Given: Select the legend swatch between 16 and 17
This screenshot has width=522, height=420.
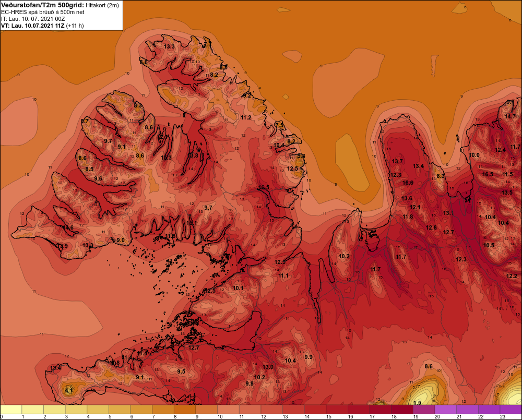Looking at the screenshot, I should pos(359,410).
